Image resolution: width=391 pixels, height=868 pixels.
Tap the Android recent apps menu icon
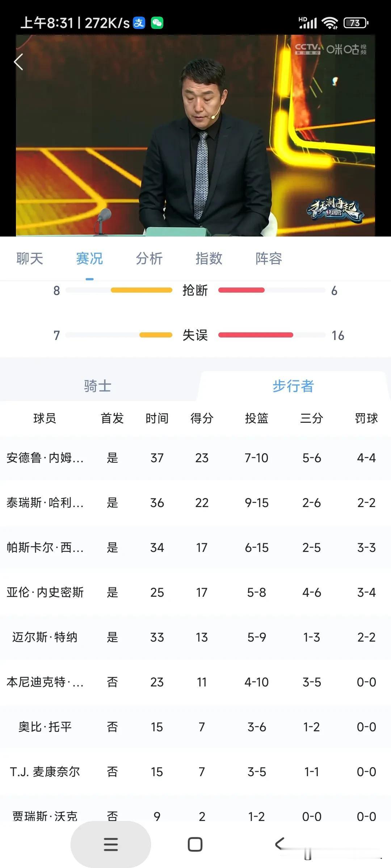111,844
